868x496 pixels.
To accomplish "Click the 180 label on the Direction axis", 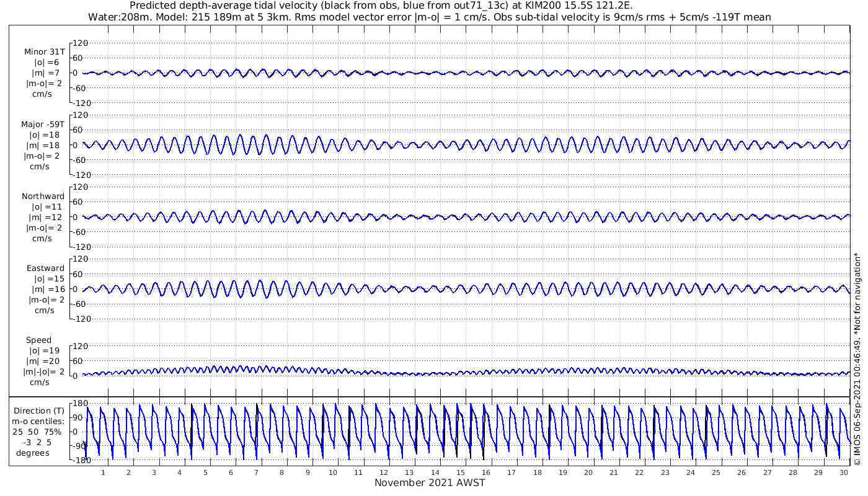I will [x=78, y=403].
